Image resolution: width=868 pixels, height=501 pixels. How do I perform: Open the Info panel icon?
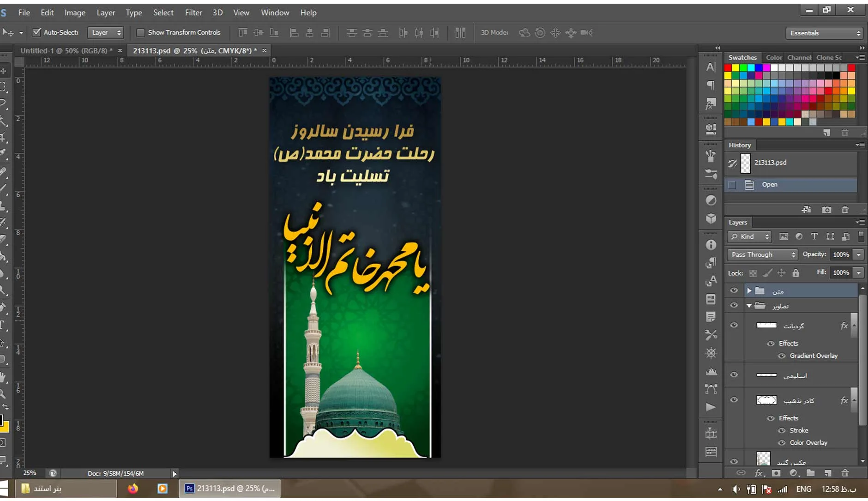point(711,245)
